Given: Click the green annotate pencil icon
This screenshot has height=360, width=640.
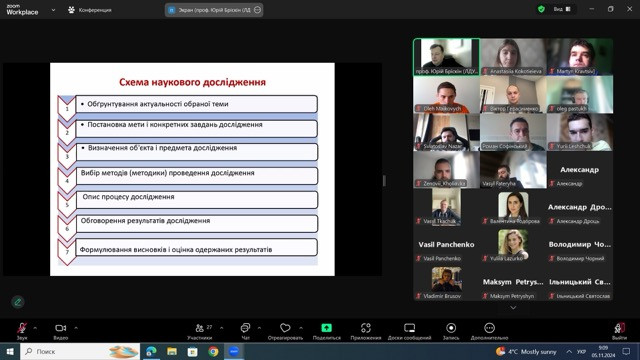Looking at the screenshot, I should [x=18, y=302].
